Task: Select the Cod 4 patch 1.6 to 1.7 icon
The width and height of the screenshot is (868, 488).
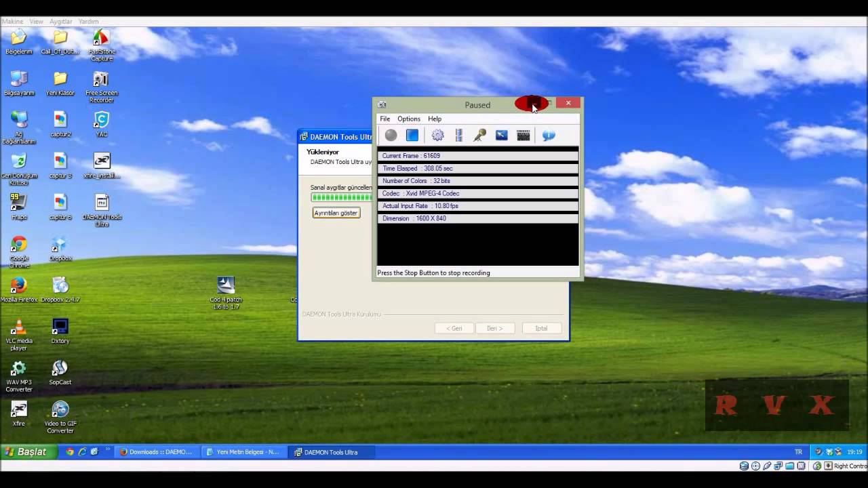Action: click(226, 293)
